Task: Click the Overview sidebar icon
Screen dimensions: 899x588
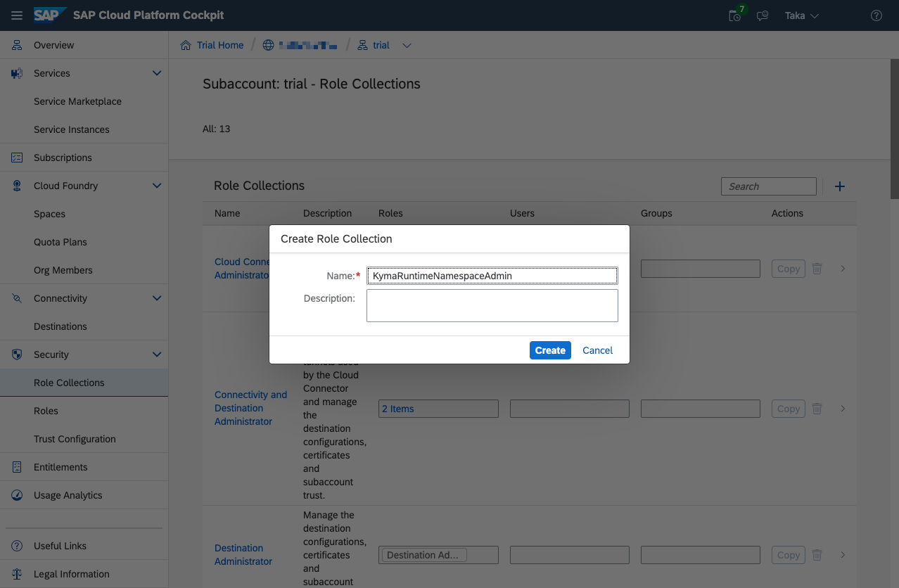Action: [x=18, y=45]
